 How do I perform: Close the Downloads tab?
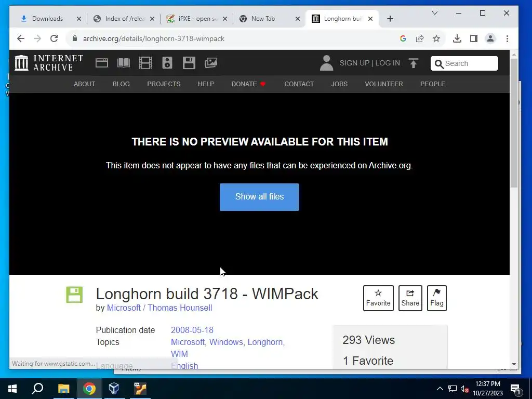79,19
